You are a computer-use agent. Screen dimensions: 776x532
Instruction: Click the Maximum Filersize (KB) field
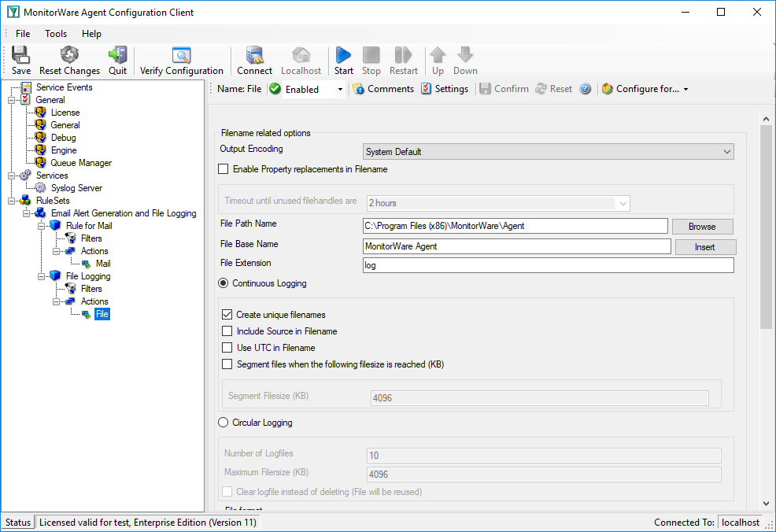[x=544, y=474]
